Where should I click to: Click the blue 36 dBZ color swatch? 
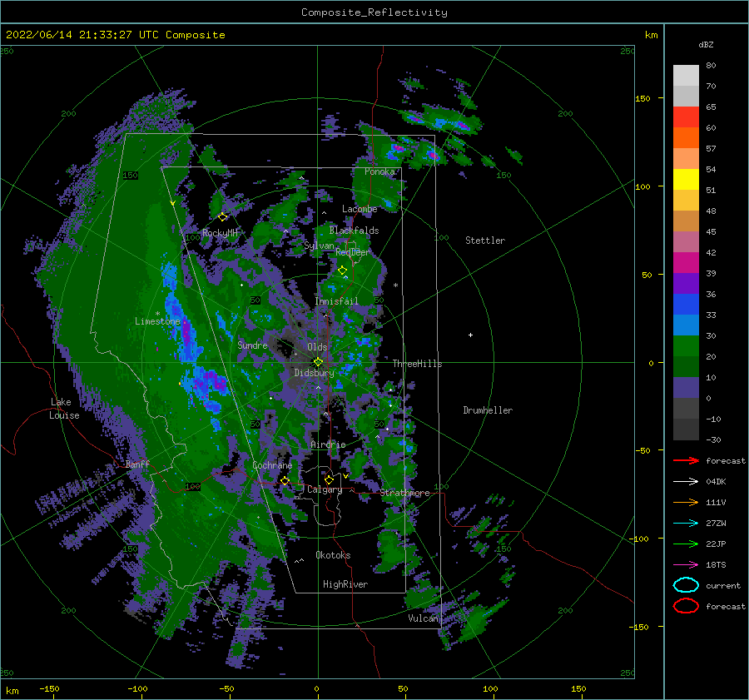686,304
